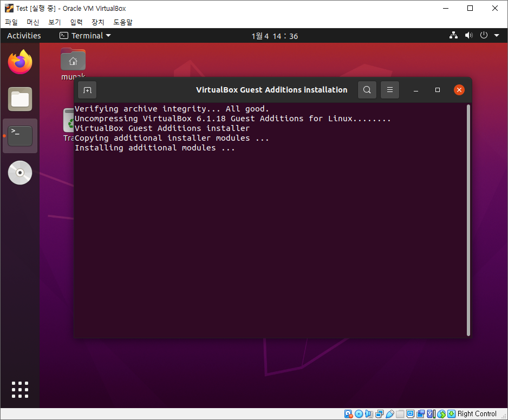Open the 입력 menu

76,22
